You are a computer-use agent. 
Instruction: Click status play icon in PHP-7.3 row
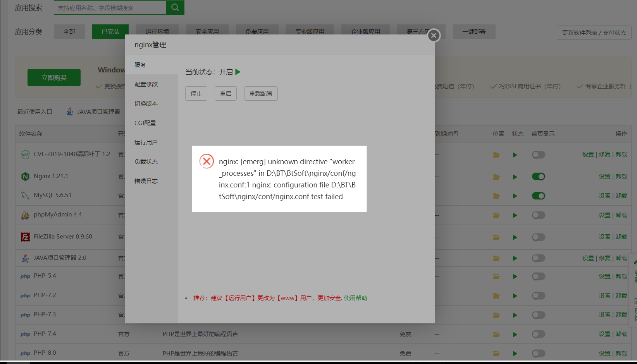515,315
